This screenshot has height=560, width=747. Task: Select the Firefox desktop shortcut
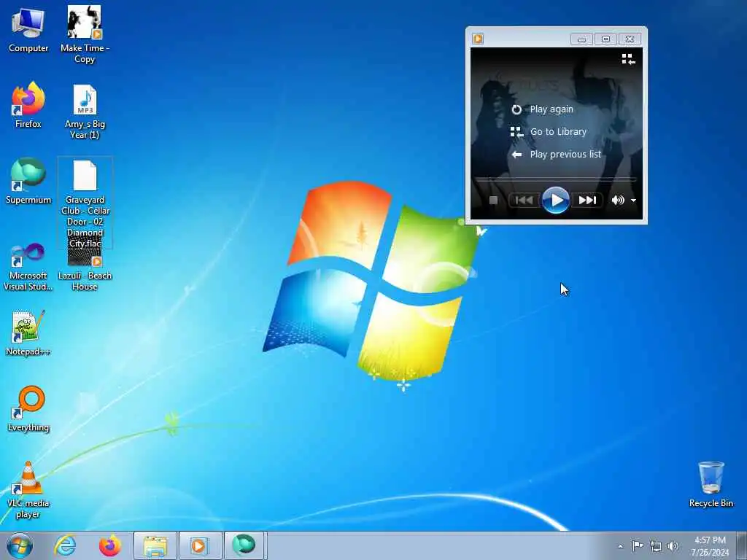click(x=28, y=105)
